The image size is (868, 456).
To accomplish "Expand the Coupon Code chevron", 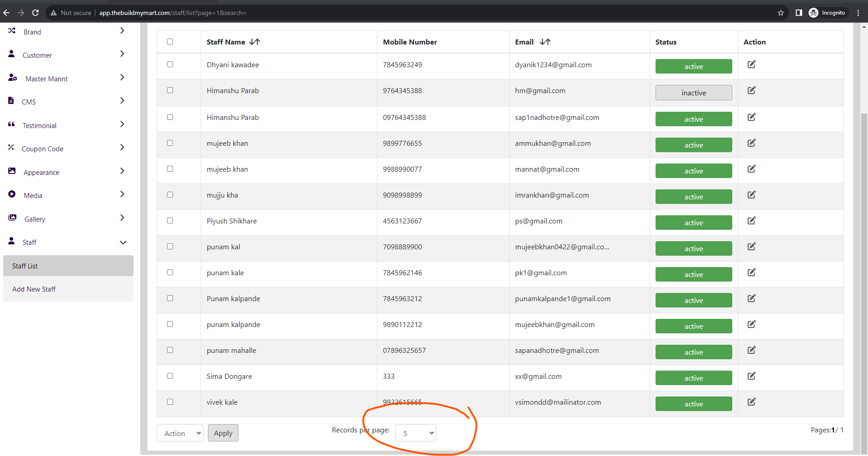I will (122, 147).
